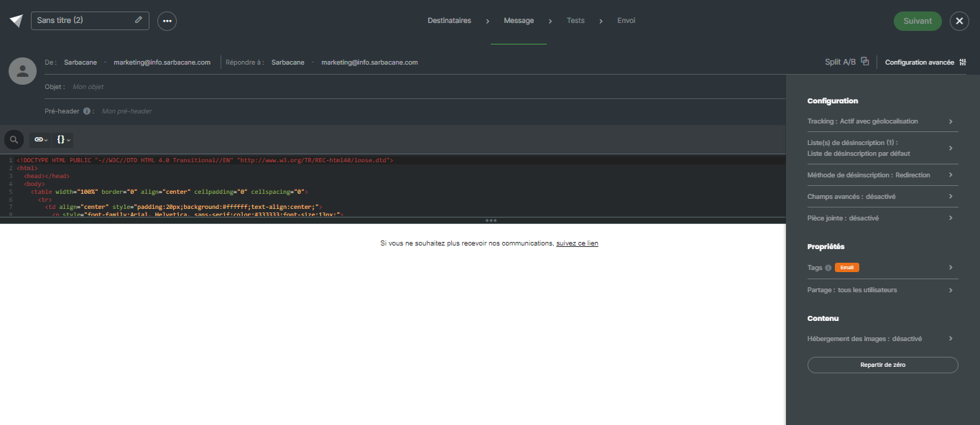
Task: Open the Configuration avancée sliders icon
Action: point(963,61)
